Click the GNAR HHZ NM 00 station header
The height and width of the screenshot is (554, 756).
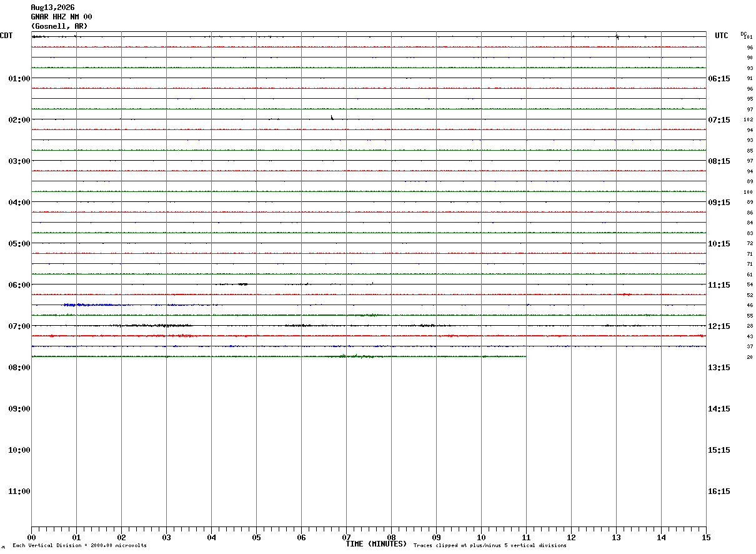click(x=61, y=17)
